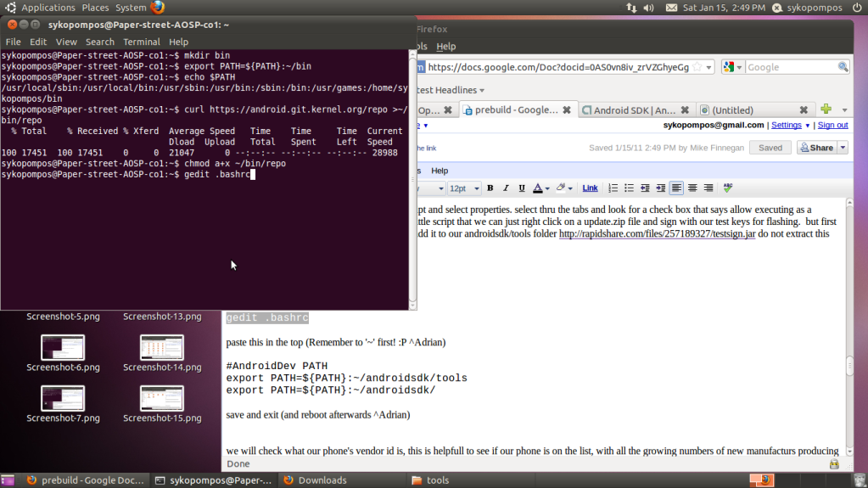
Task: Open Screenshot-7.png thumbnail on desktop
Action: tap(63, 398)
